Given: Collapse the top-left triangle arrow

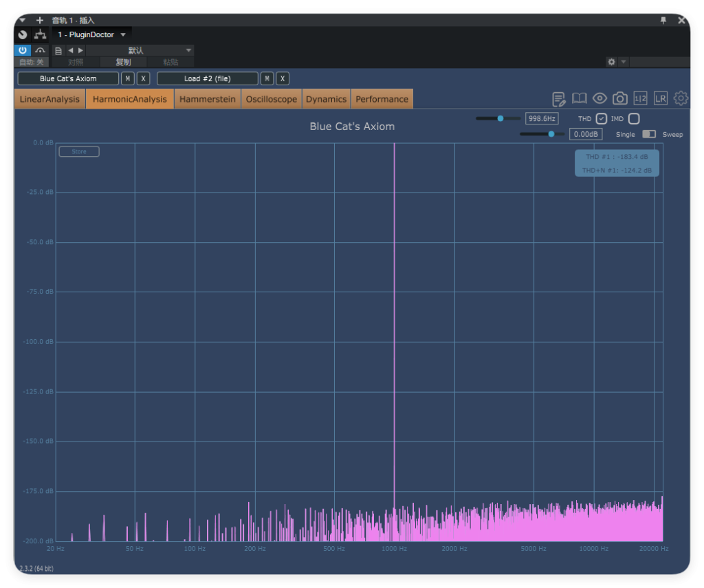Looking at the screenshot, I should (23, 20).
